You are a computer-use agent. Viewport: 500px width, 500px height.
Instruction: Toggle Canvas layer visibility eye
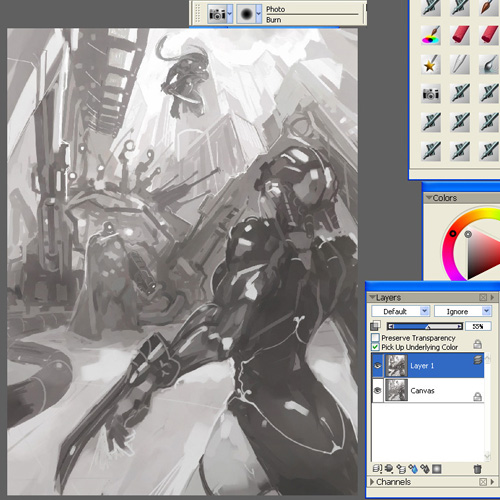(x=378, y=390)
